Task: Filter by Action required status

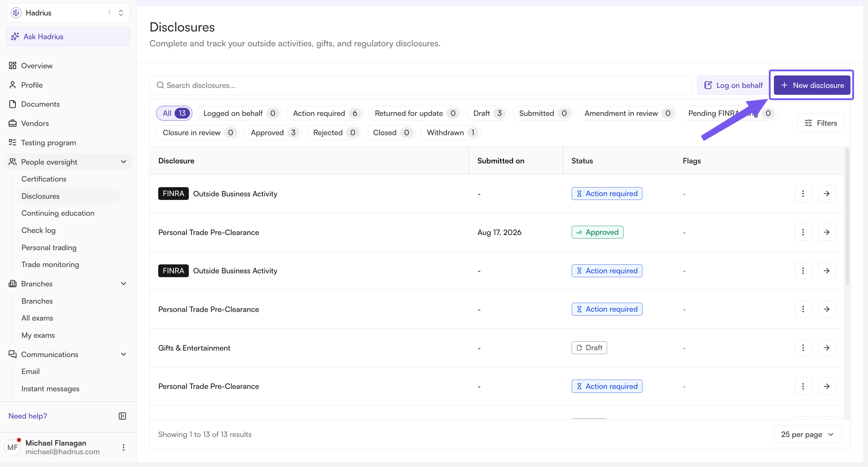Action: (325, 113)
